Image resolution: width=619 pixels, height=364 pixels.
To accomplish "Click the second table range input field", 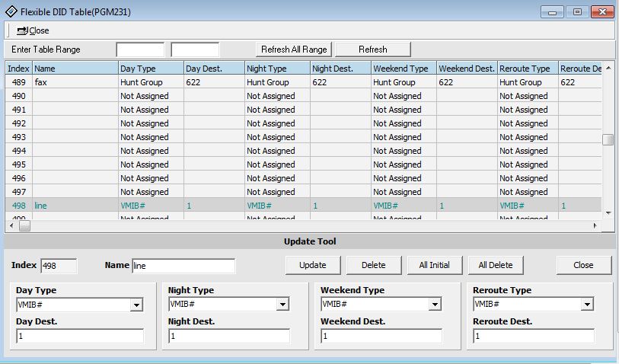I will [x=195, y=49].
